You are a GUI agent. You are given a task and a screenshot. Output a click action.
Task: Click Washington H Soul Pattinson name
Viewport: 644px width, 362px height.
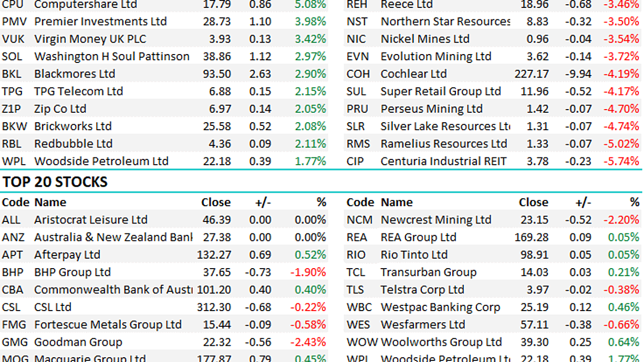(x=112, y=56)
